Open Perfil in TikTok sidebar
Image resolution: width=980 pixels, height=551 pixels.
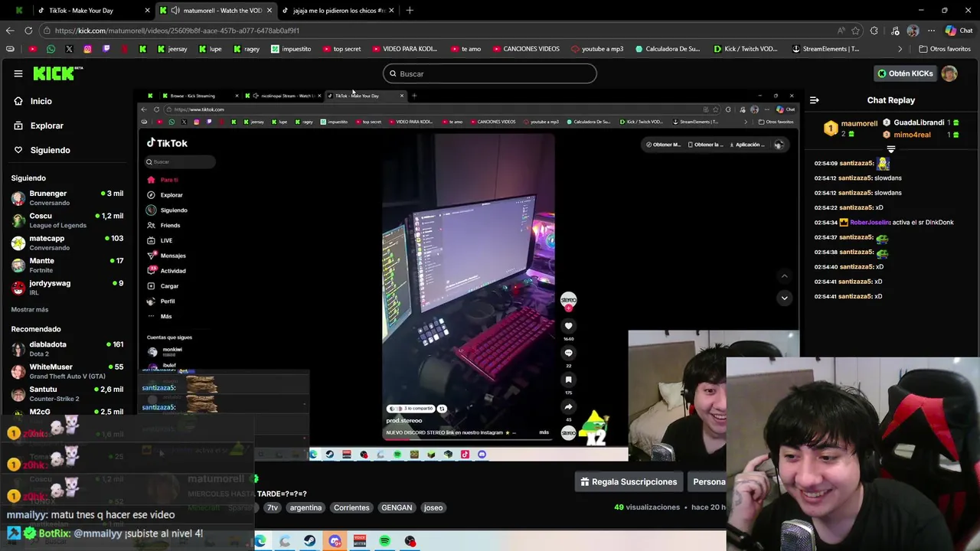coord(162,302)
